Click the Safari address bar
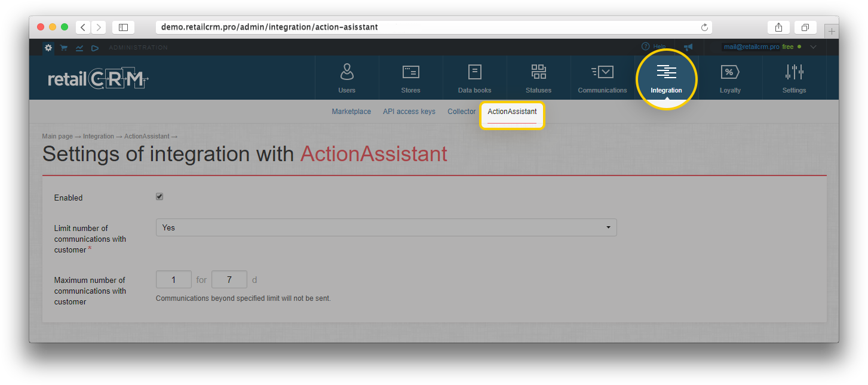Viewport: 868px width, 385px height. 434,27
